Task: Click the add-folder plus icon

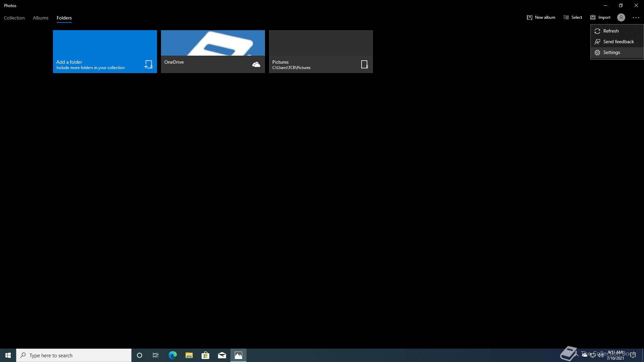Action: point(148,64)
